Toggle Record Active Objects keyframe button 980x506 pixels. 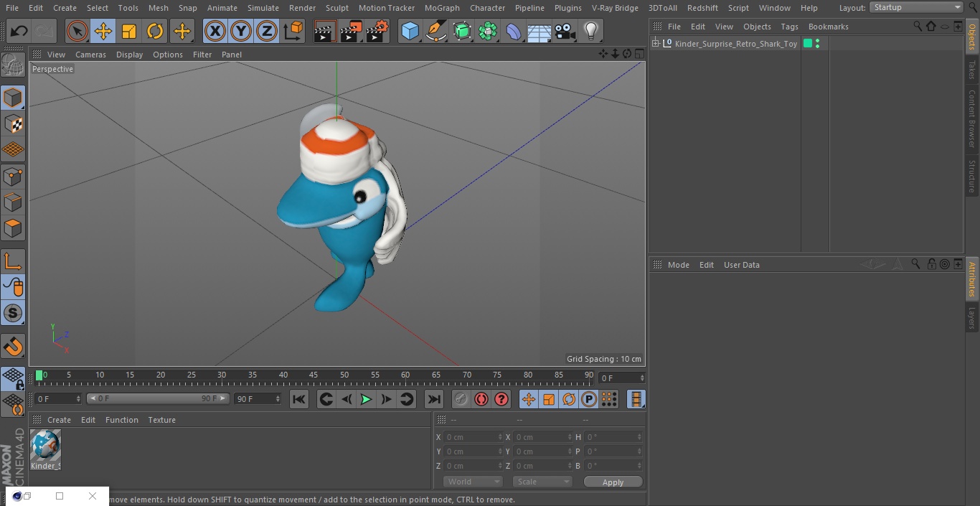point(461,399)
